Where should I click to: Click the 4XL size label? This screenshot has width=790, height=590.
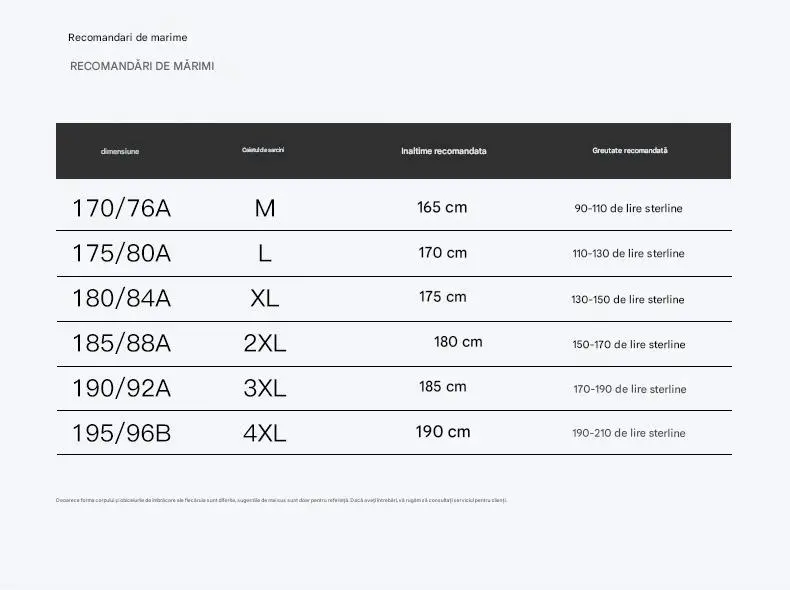pos(265,433)
